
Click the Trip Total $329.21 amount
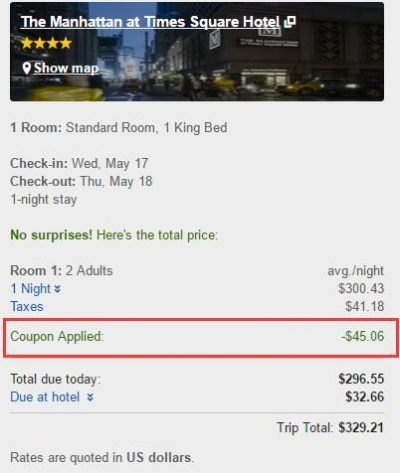point(361,427)
